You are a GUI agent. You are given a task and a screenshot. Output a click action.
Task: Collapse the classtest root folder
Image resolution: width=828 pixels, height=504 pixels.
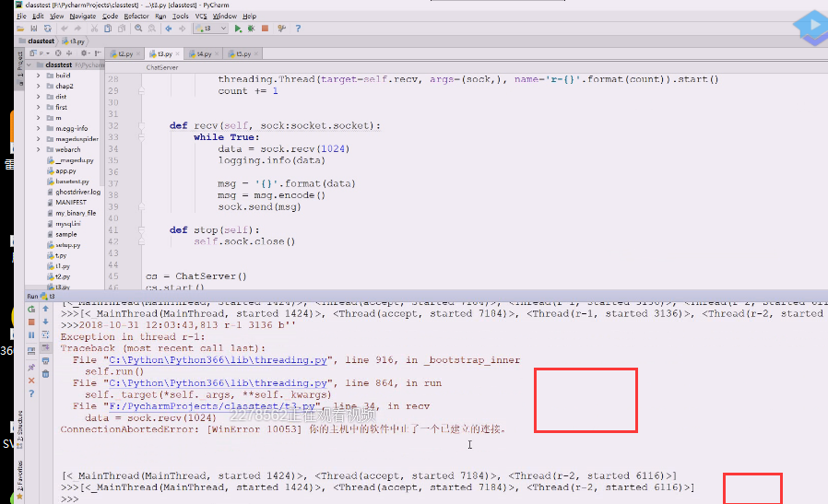click(29, 64)
